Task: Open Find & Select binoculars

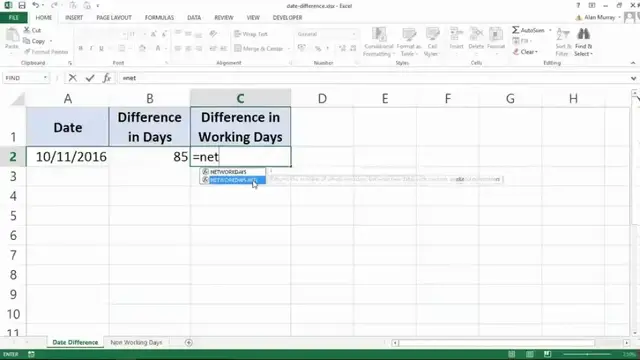Action: [583, 42]
